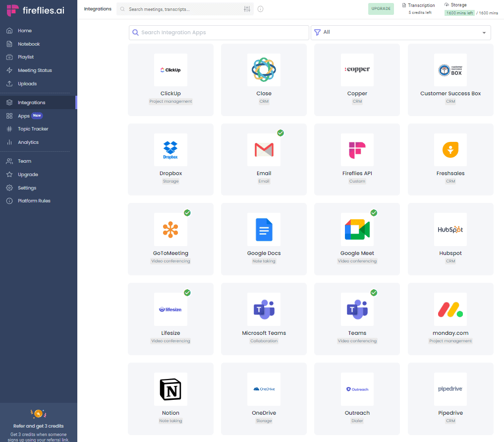Click the Search Integration Apps field
Screen dimensions: 504x442
(219, 32)
